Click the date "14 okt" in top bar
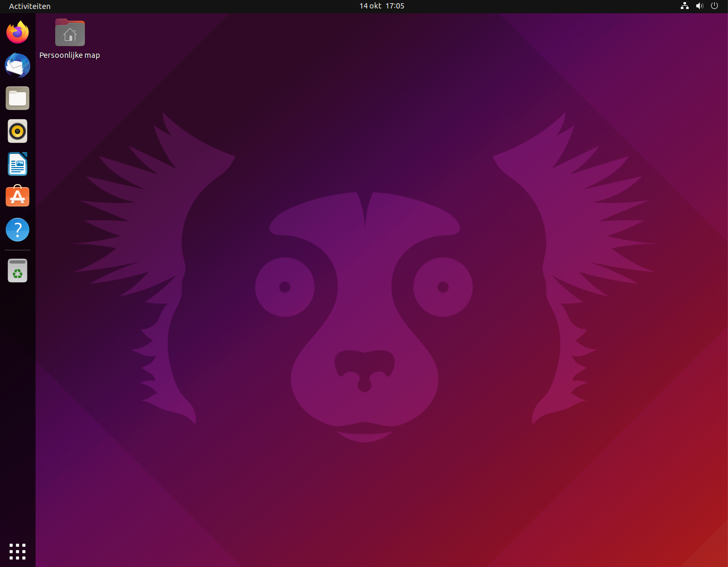The height and width of the screenshot is (567, 728). coord(370,6)
